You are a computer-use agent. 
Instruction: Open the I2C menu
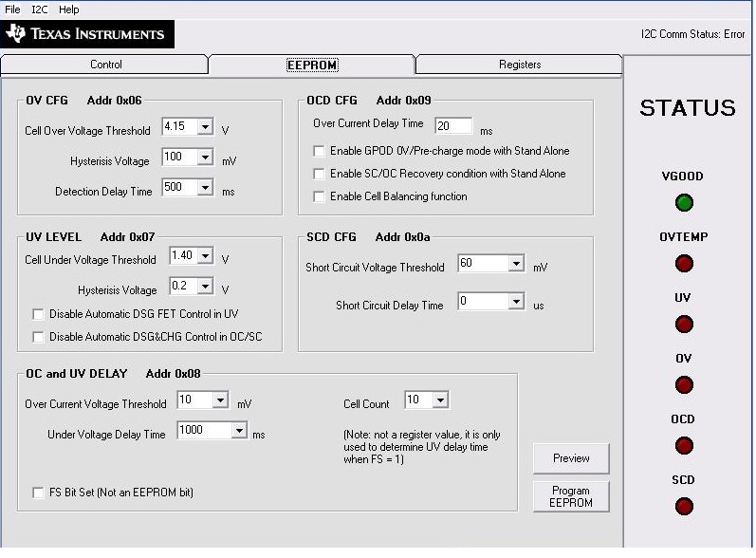(x=39, y=9)
